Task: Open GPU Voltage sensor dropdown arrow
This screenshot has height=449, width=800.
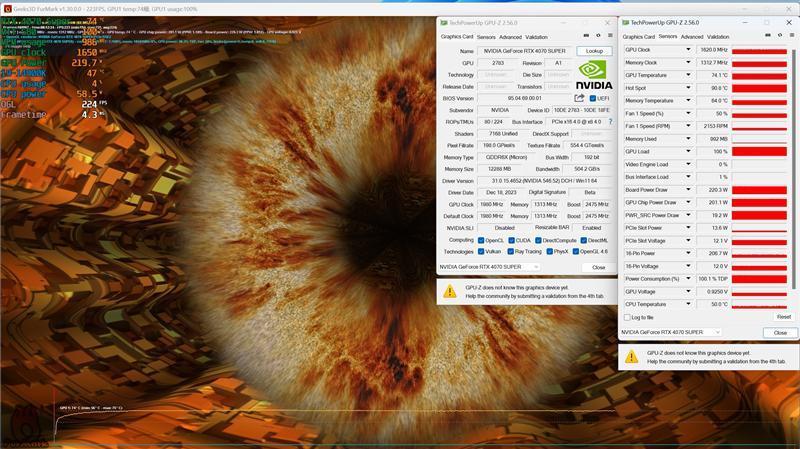Action: (x=688, y=292)
